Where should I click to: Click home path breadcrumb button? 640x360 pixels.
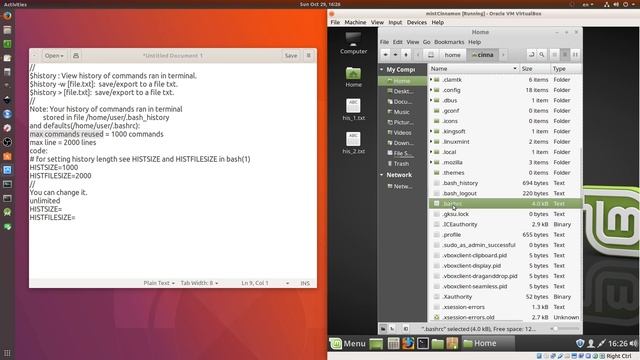[452, 55]
